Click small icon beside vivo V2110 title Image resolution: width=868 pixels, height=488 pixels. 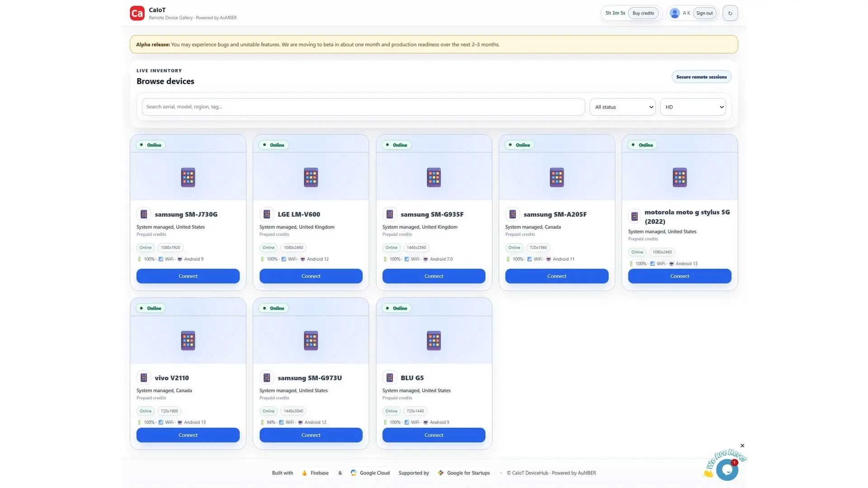click(144, 377)
